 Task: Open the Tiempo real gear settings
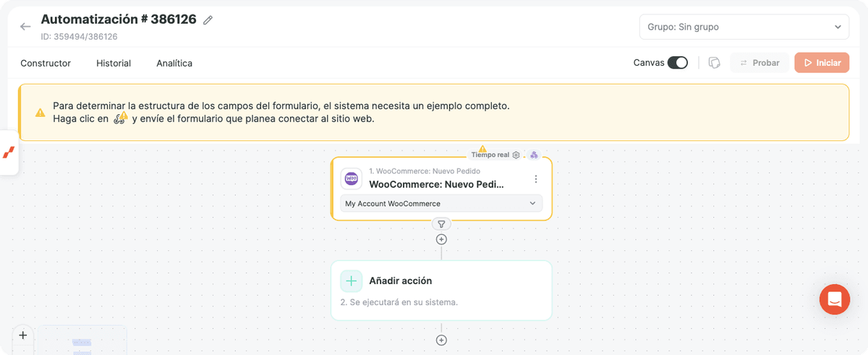[516, 155]
